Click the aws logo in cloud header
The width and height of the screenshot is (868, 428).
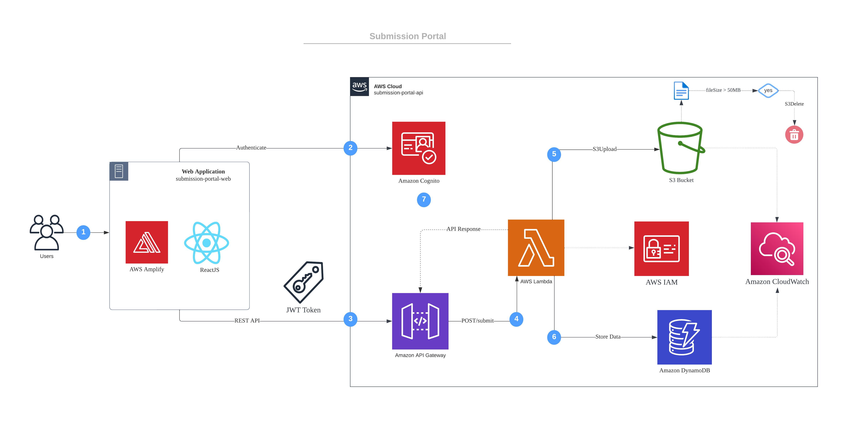point(359,87)
